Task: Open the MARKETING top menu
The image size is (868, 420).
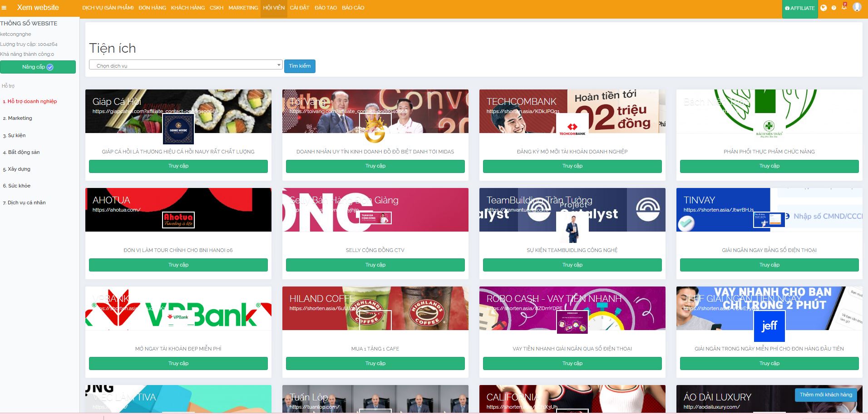Action: tap(243, 8)
